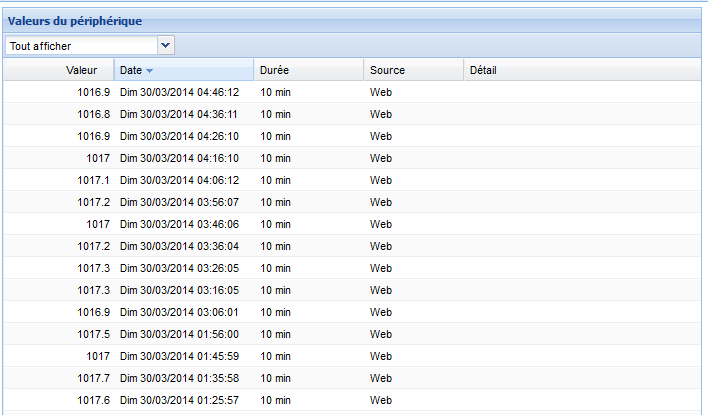Click the Date column header label

coord(130,70)
